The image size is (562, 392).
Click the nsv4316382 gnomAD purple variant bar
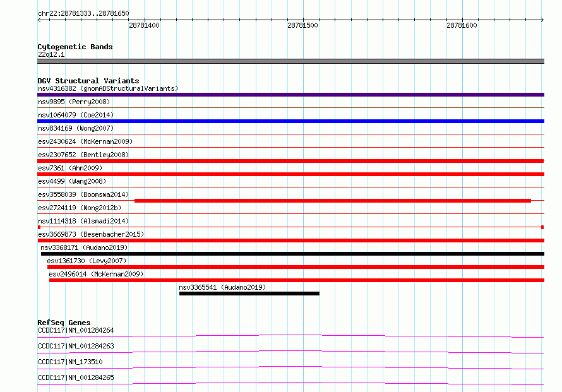point(290,95)
